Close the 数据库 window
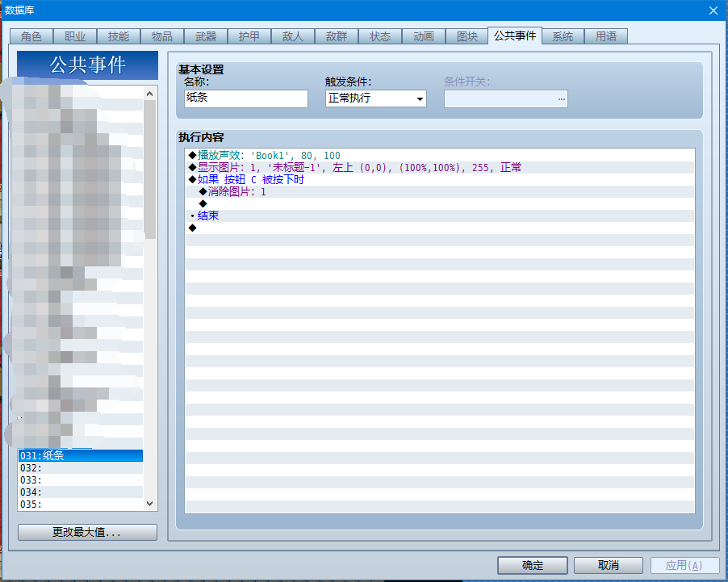 (x=713, y=10)
